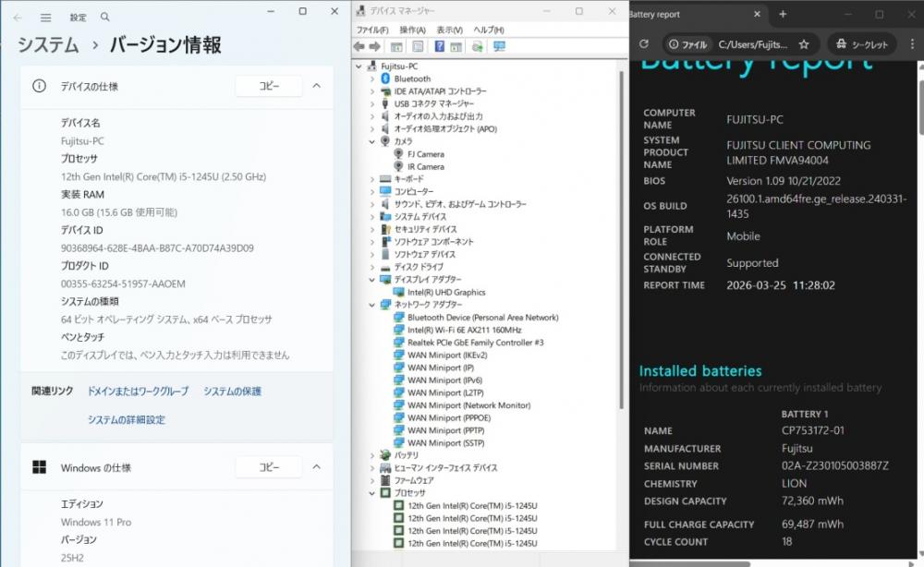Open システムの保護 link
The width and height of the screenshot is (924, 567).
[232, 391]
